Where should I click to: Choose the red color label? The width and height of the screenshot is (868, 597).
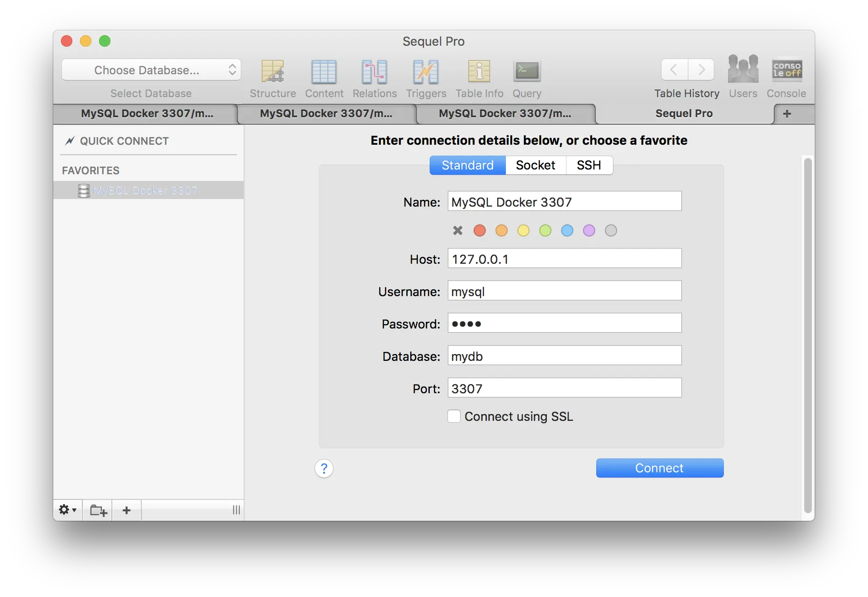(480, 230)
